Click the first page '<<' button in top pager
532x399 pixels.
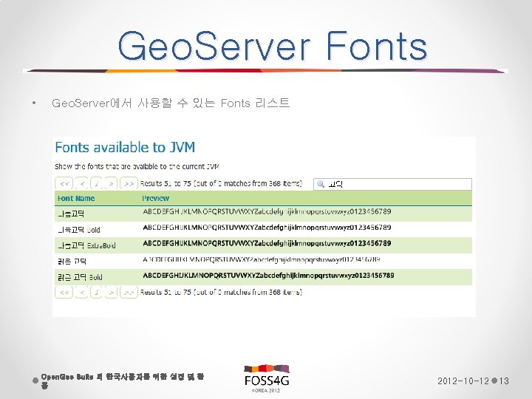pos(64,183)
